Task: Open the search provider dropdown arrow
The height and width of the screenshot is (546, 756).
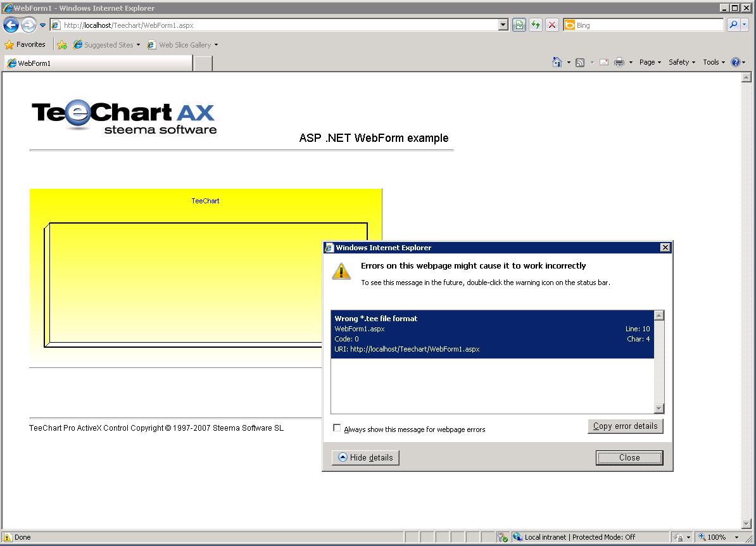Action: (x=745, y=25)
